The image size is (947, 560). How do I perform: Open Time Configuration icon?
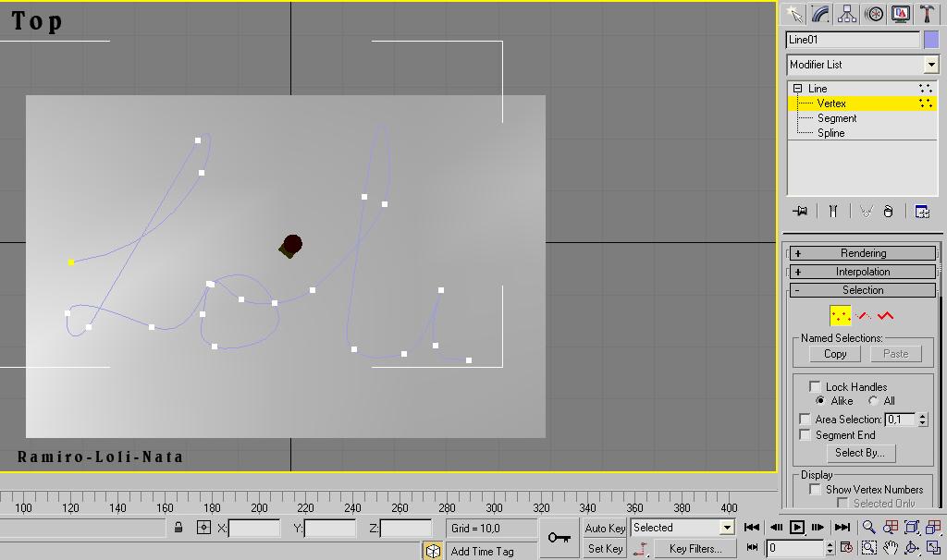click(846, 548)
